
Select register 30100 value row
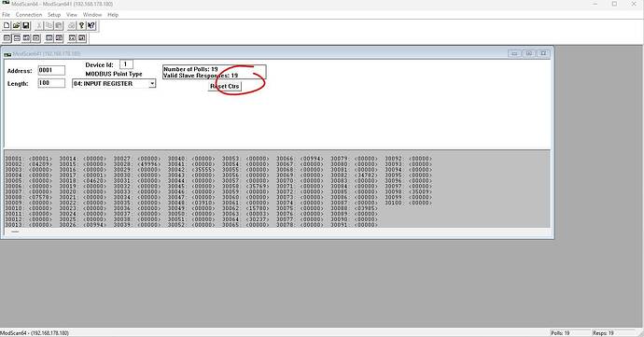[x=408, y=203]
